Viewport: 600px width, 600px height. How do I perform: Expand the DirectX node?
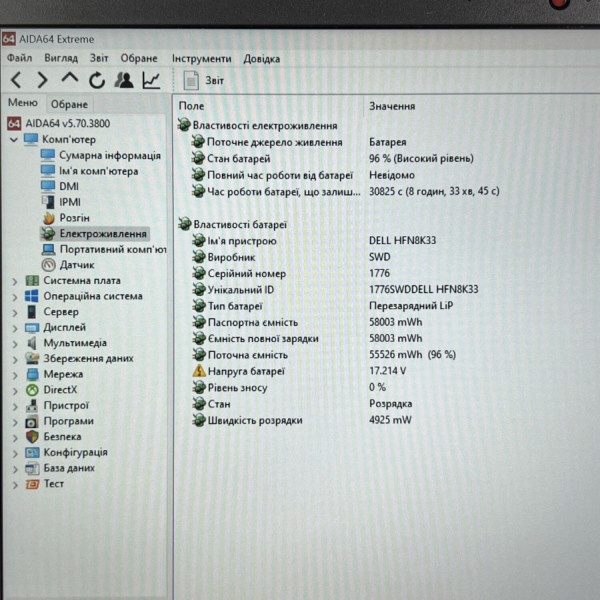point(15,391)
